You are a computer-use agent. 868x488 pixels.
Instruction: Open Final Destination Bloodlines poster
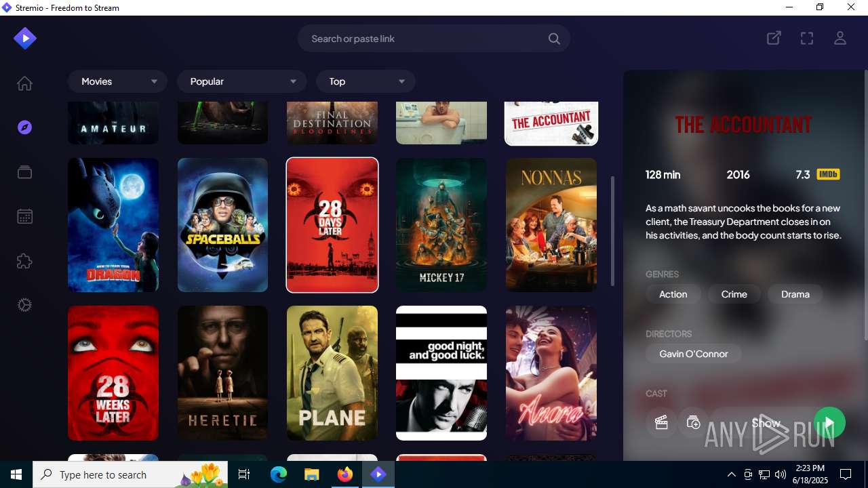click(x=332, y=123)
